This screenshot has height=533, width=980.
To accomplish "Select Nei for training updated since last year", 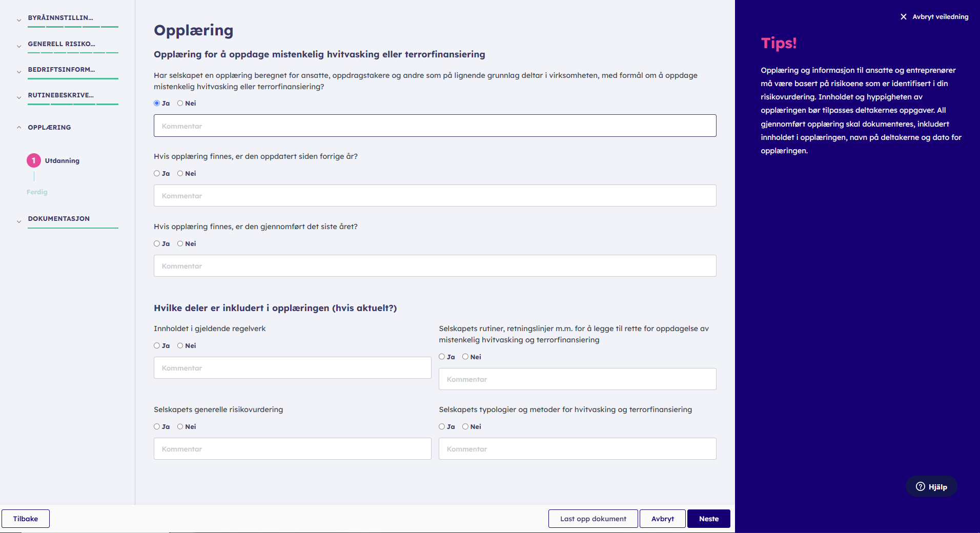I will click(180, 173).
